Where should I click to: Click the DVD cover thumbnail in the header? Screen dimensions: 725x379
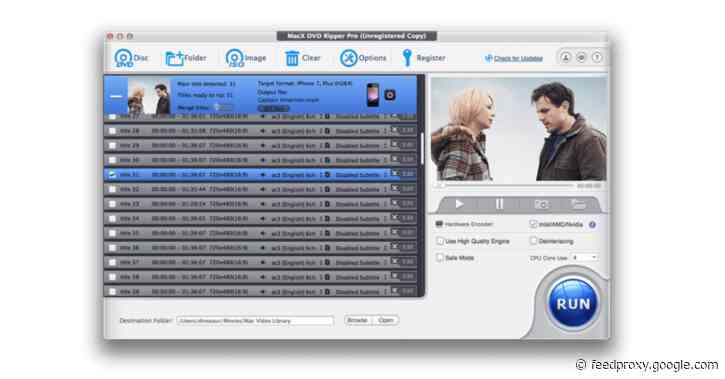tap(149, 96)
